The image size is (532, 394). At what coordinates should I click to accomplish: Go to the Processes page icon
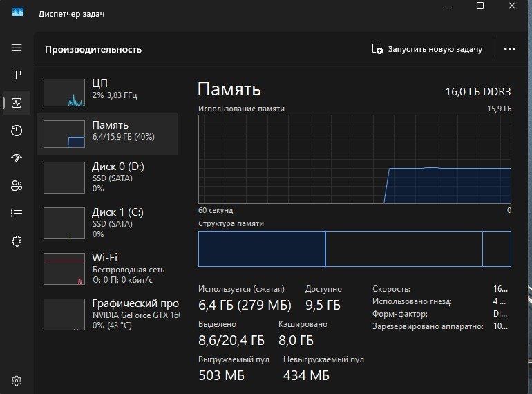(x=17, y=75)
